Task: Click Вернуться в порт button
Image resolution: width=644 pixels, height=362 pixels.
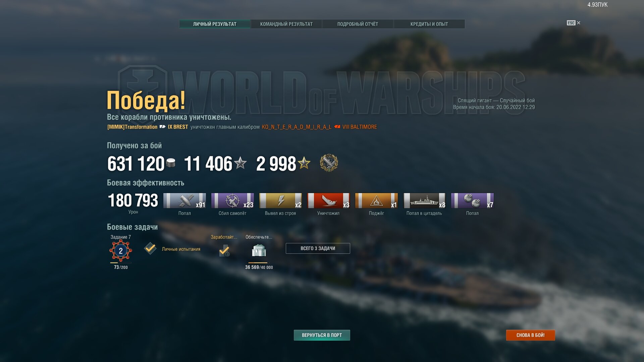Action: (322, 335)
